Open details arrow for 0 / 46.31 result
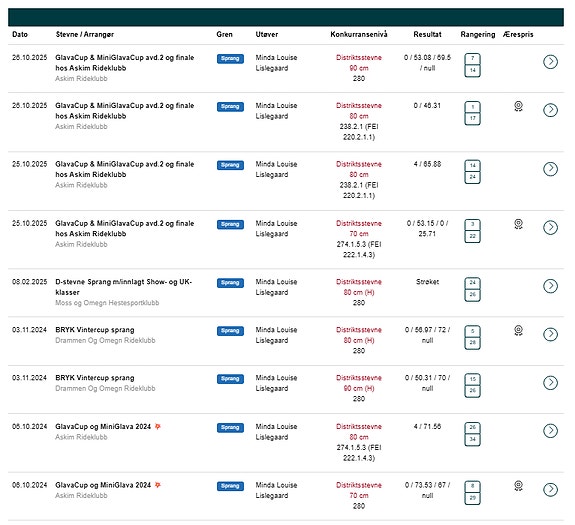Image resolution: width=575 pixels, height=525 pixels. click(550, 110)
